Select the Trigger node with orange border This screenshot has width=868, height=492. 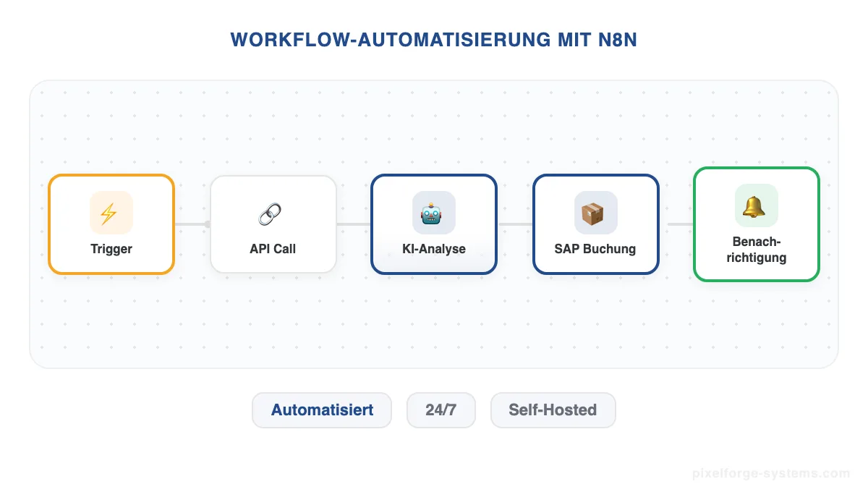(x=111, y=224)
